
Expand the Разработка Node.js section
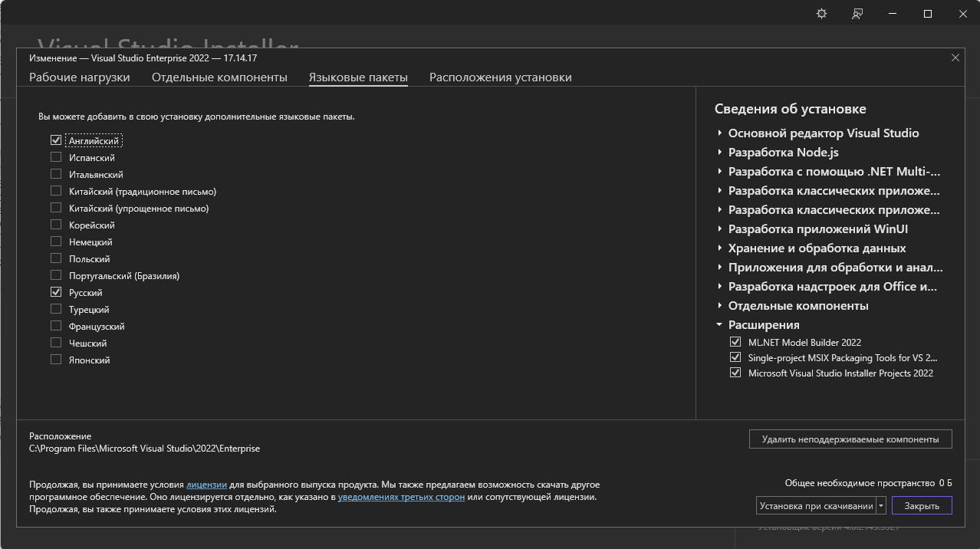720,153
